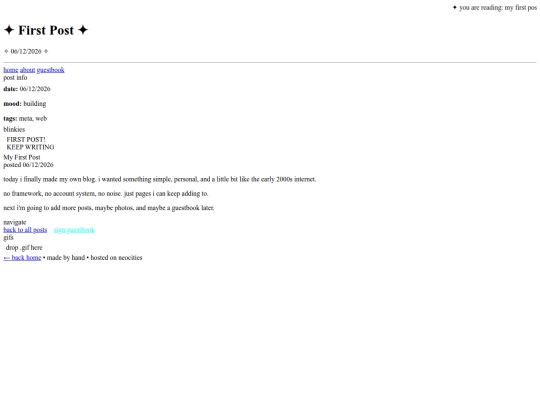Click the tags: meta, web line
Viewport: 540px width, 405px height.
tap(25, 118)
